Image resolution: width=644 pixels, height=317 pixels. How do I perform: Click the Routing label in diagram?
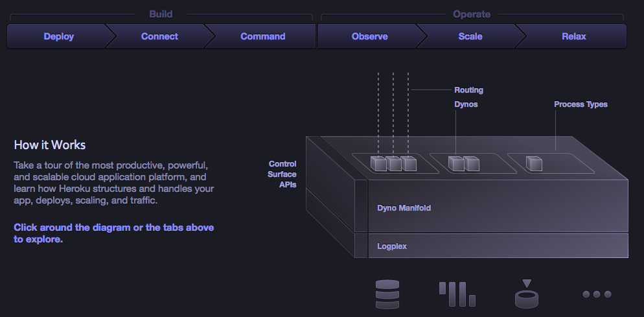coord(468,89)
